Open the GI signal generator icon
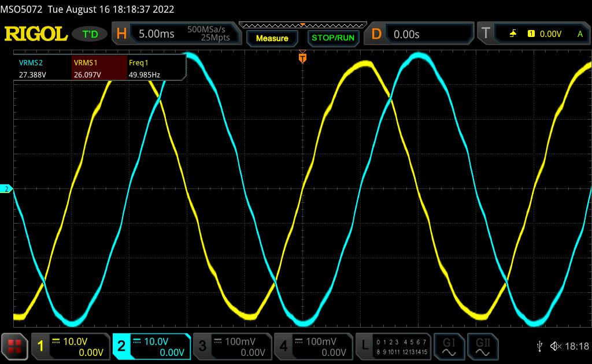The height and width of the screenshot is (364, 592). pyautogui.click(x=449, y=346)
